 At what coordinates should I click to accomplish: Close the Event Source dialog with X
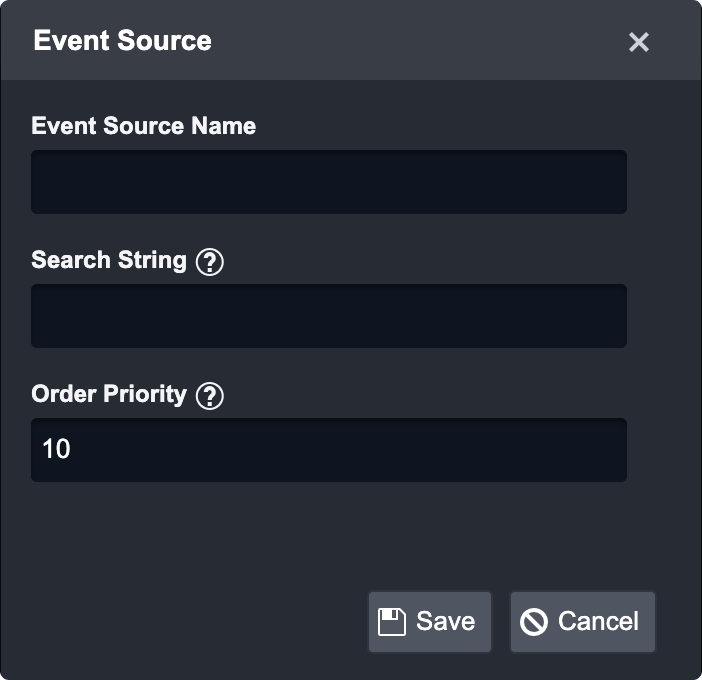(639, 42)
